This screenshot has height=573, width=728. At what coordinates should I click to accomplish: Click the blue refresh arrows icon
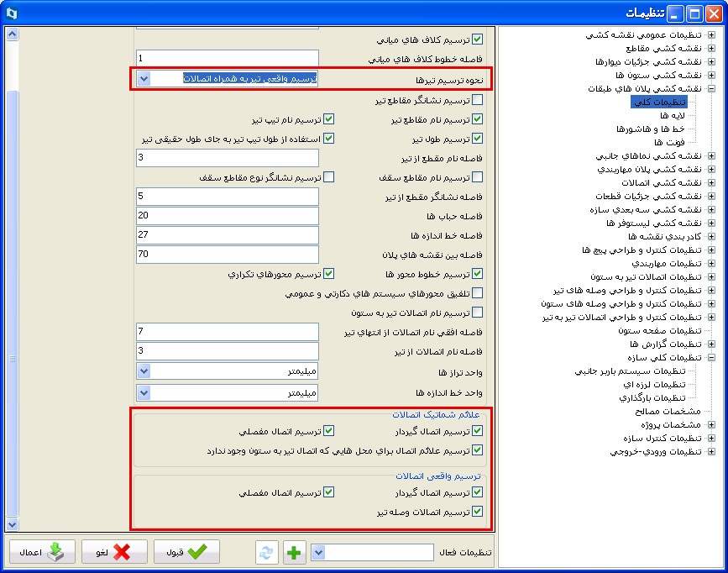pos(267,552)
